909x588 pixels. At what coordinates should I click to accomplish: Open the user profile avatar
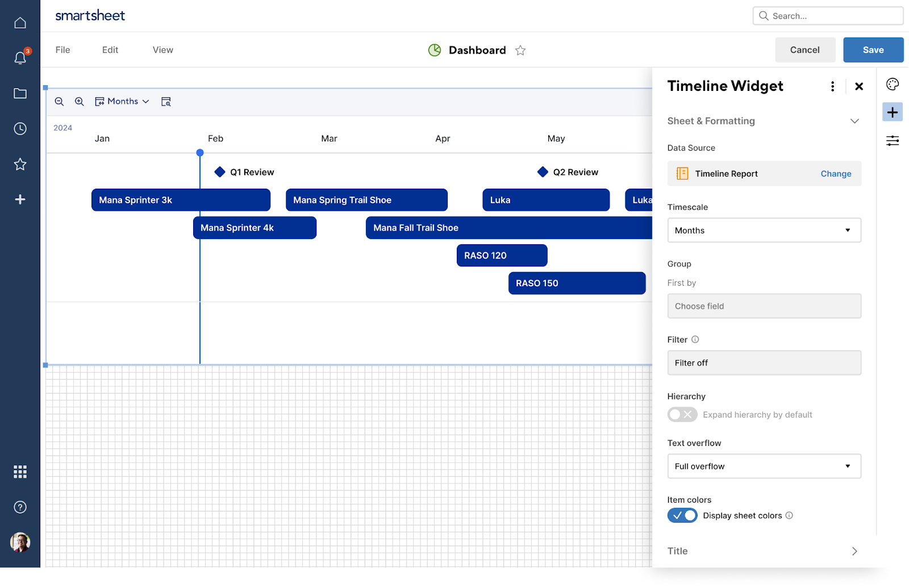[x=20, y=543]
